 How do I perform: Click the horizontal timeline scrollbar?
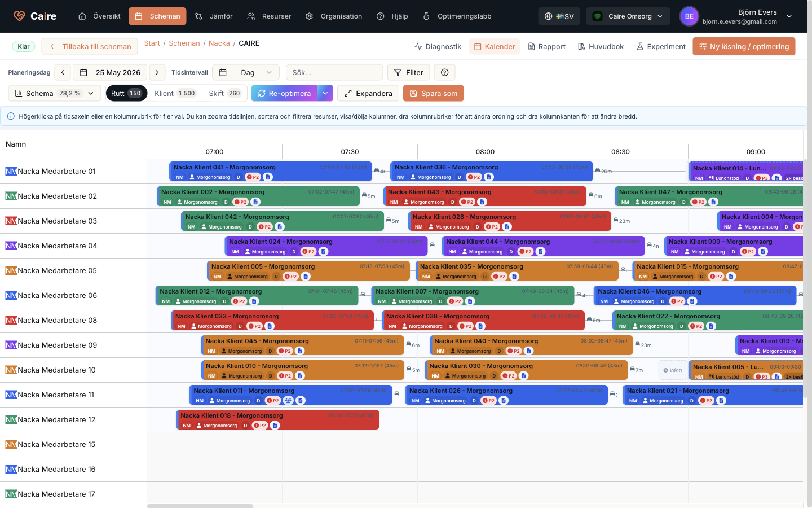pos(200,506)
